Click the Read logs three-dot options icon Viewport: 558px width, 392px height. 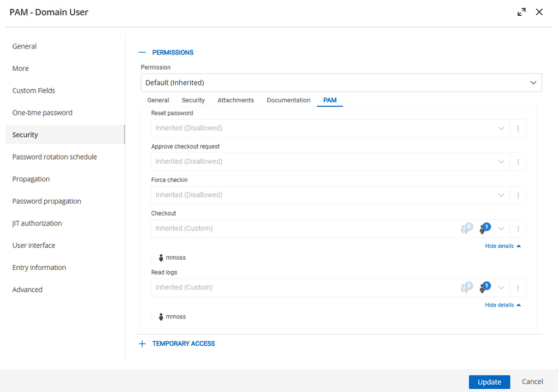coord(518,287)
